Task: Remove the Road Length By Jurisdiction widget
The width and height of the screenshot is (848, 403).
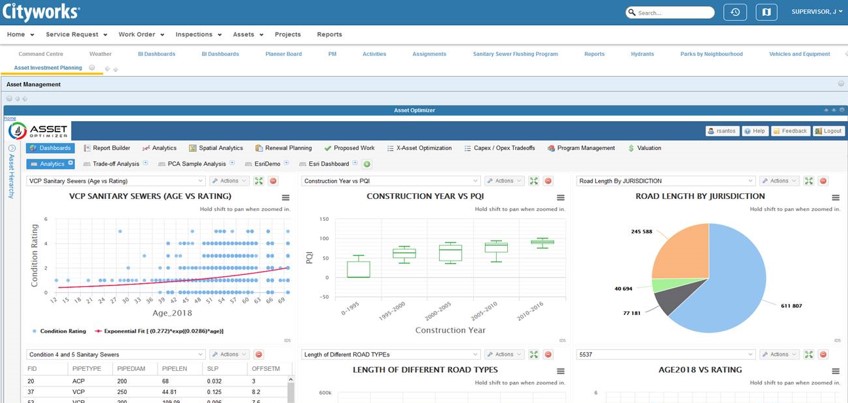Action: 823,181
